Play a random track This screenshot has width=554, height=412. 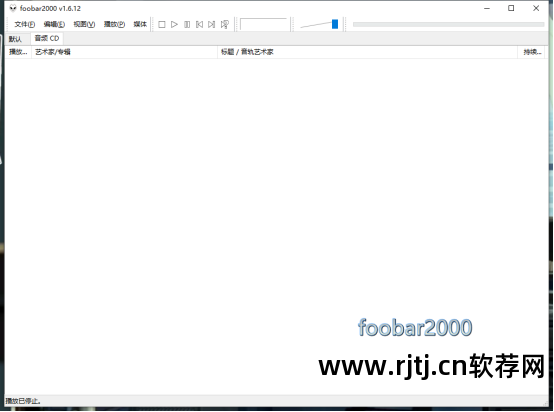(x=225, y=24)
